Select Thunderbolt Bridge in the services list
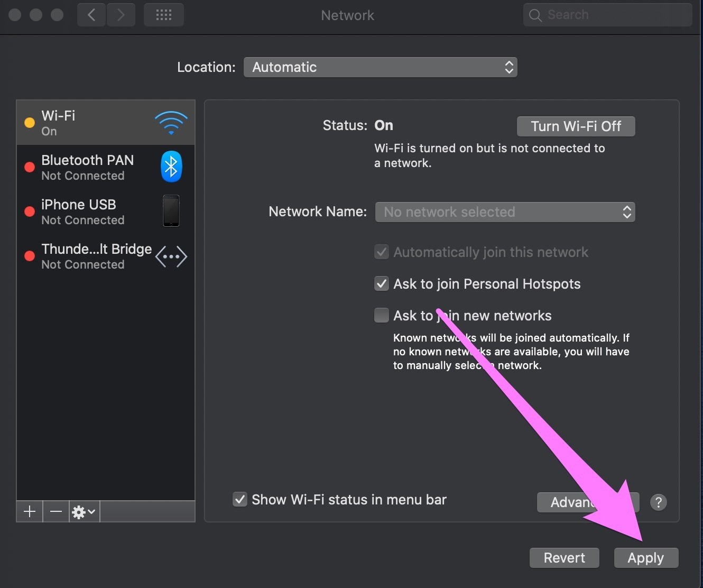The width and height of the screenshot is (703, 588). pos(106,256)
